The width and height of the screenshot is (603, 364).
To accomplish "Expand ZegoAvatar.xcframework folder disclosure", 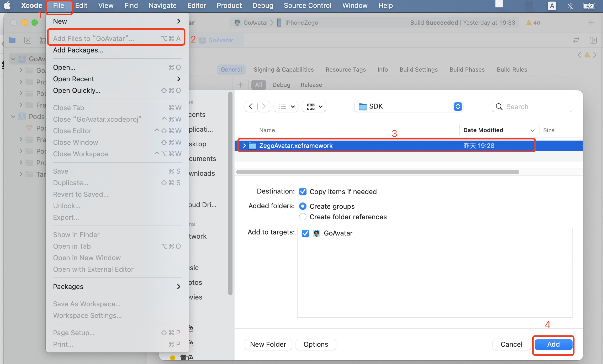I will tap(244, 146).
